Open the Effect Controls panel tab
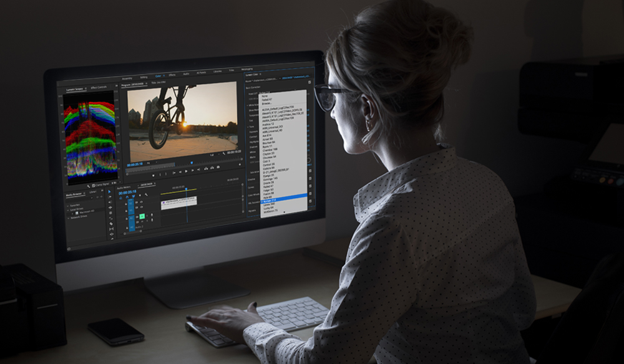Screen dimensions: 624x364 [99, 87]
